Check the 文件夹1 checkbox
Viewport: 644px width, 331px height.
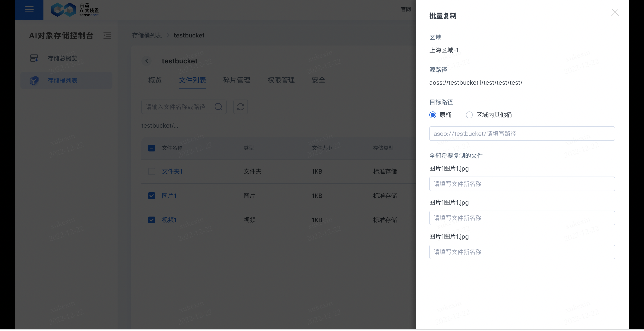pos(151,171)
